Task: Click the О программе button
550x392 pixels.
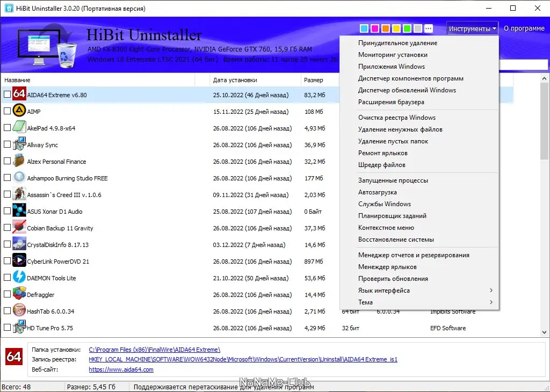Action: (x=524, y=28)
